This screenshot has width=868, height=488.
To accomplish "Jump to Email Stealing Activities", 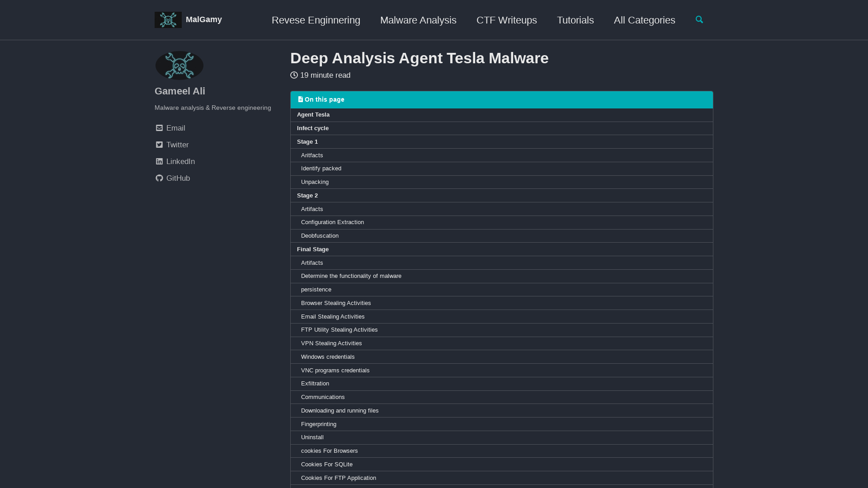I will [502, 317].
